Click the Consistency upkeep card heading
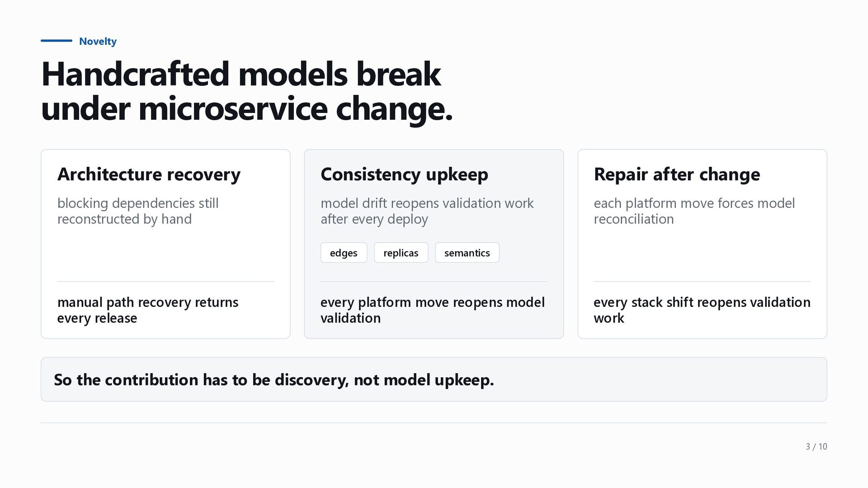The height and width of the screenshot is (488, 868). click(404, 174)
